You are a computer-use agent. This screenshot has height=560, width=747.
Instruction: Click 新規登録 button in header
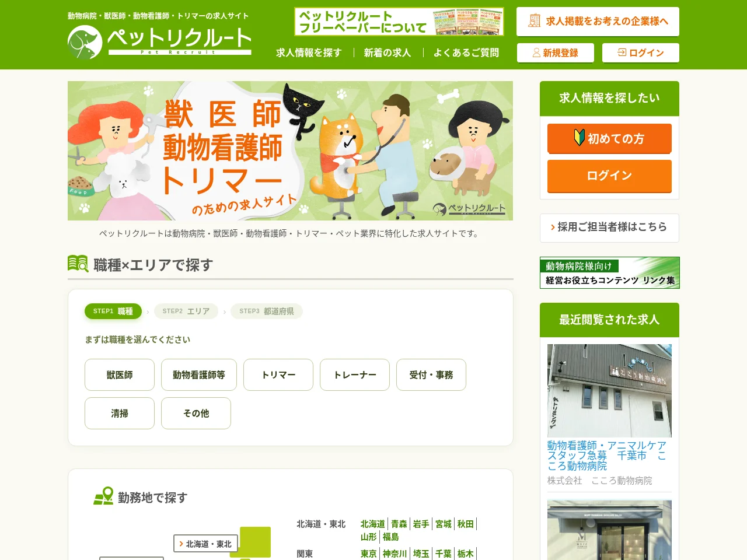pyautogui.click(x=556, y=52)
